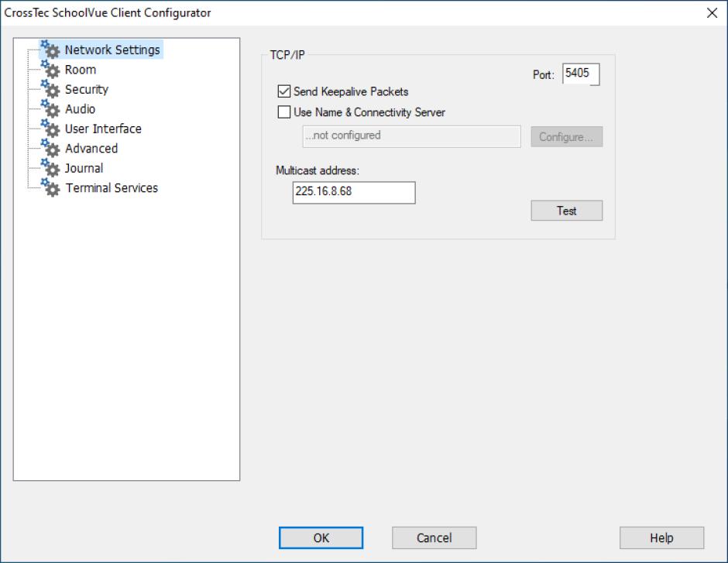The width and height of the screenshot is (728, 563).
Task: Click the gear icon beside User Interface
Action: click(x=50, y=129)
